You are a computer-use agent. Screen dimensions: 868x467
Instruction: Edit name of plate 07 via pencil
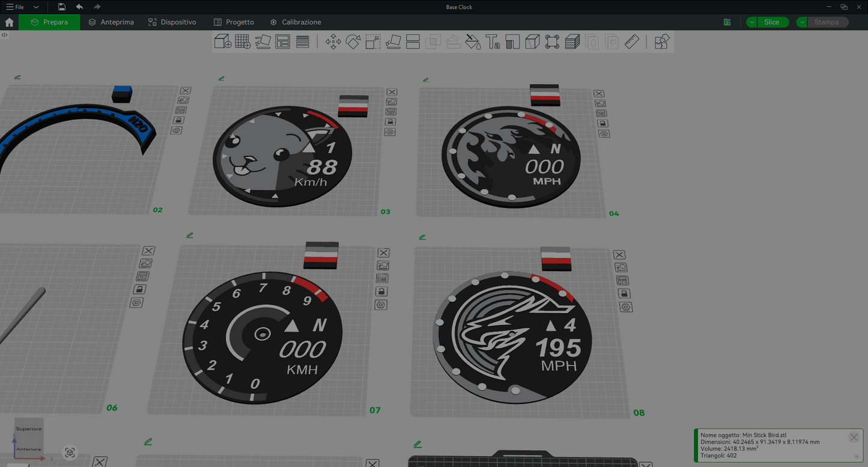click(x=190, y=235)
